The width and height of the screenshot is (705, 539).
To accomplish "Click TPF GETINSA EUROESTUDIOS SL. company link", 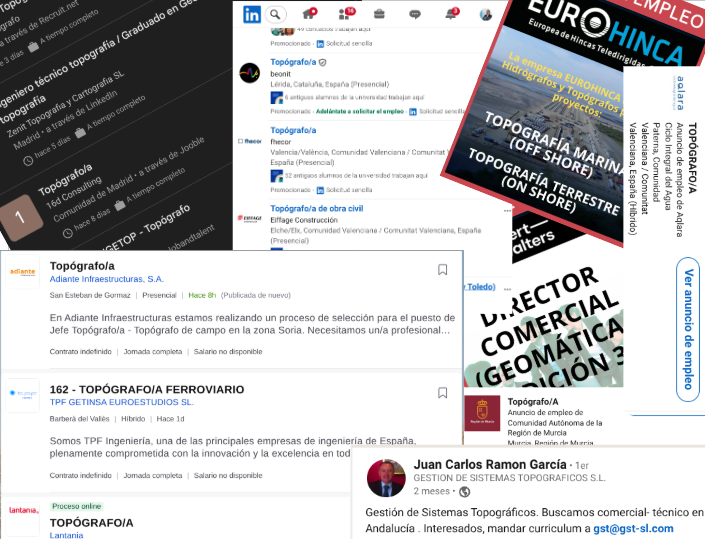I will tap(121, 401).
